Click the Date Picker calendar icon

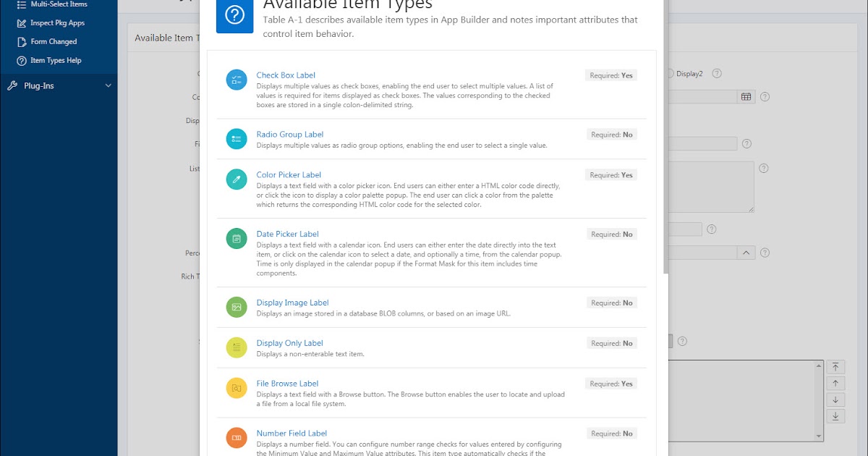(237, 239)
